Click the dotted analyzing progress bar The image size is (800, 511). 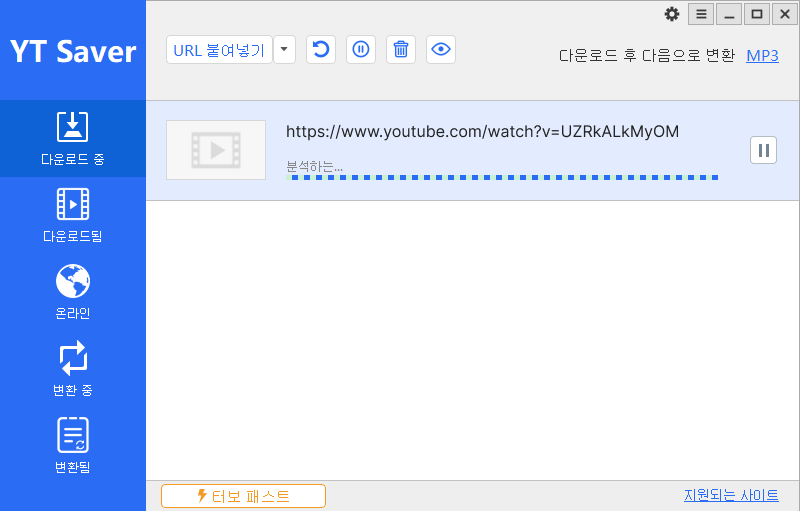pyautogui.click(x=502, y=177)
